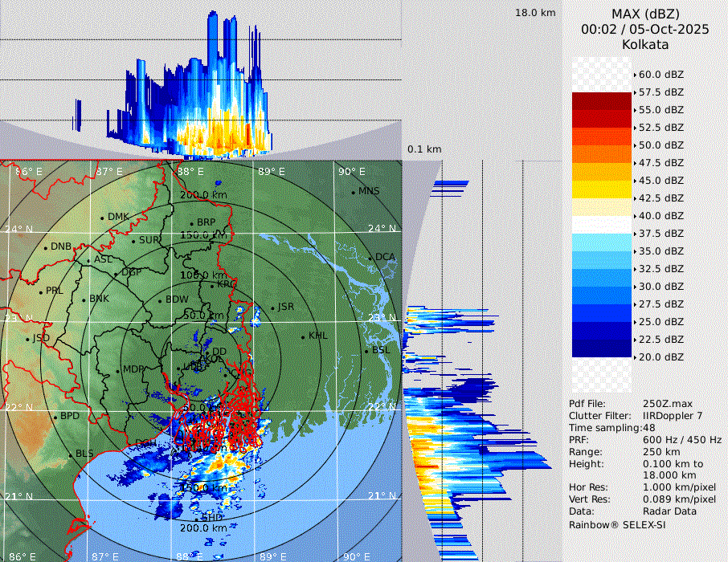728x562 pixels.
Task: Select the KHL station point
Action: (303, 336)
